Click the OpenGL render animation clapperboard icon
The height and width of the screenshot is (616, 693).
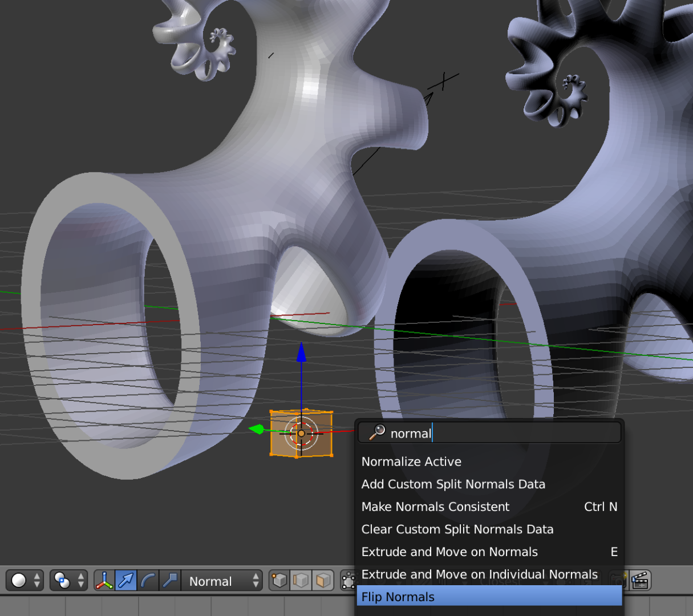coord(641,581)
